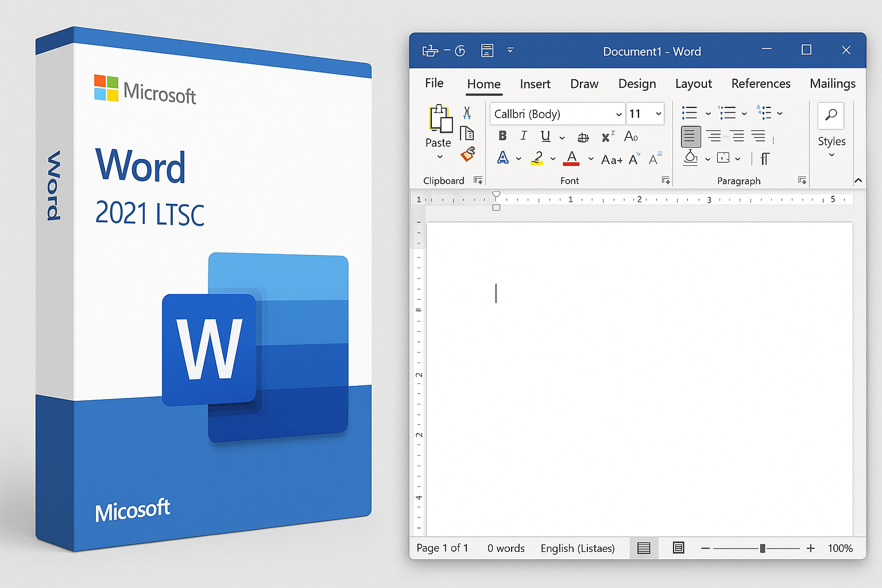Open the Calibri (Body) font name dropdown

(x=618, y=114)
